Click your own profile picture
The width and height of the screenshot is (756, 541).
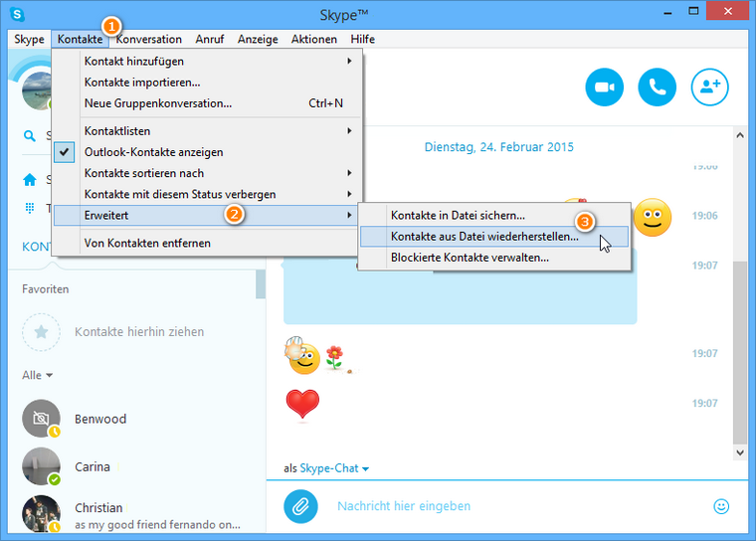(x=38, y=90)
